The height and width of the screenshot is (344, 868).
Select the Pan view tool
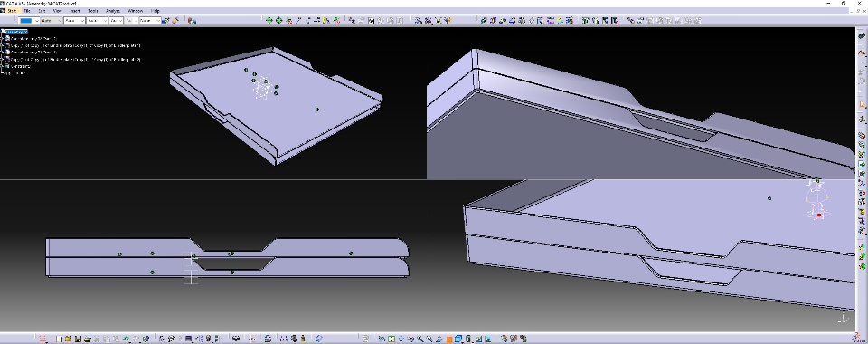pos(401,339)
